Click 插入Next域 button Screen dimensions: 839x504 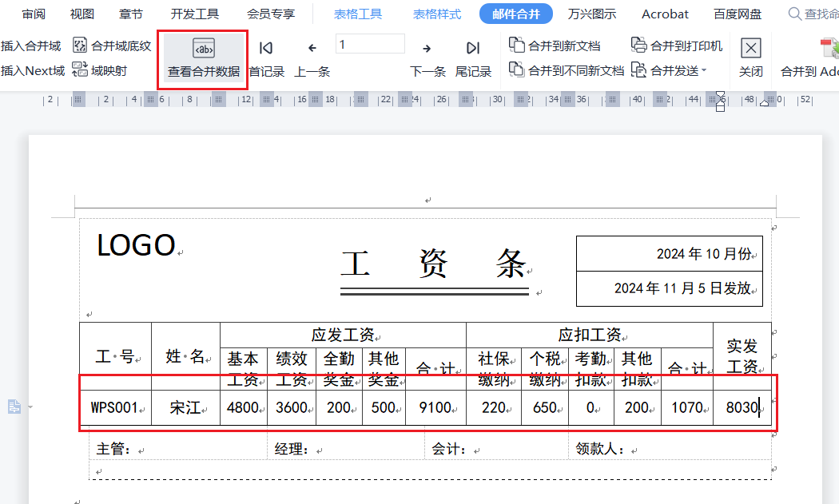(x=32, y=71)
